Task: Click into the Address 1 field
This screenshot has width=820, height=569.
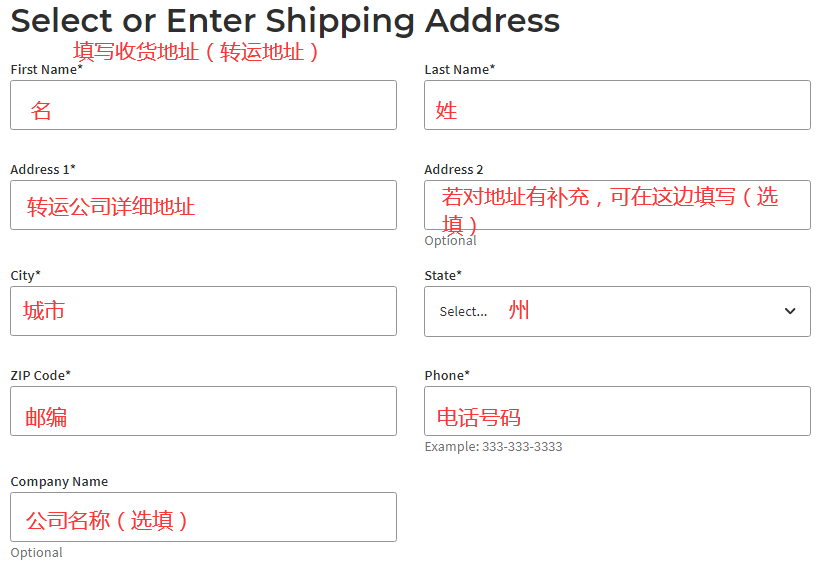Action: (x=203, y=205)
